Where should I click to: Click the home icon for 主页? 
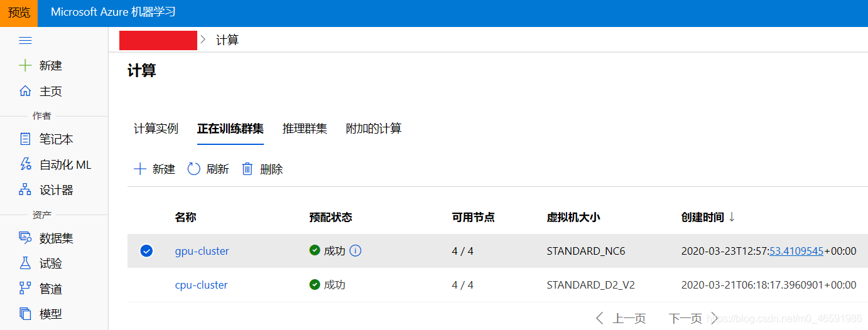25,91
